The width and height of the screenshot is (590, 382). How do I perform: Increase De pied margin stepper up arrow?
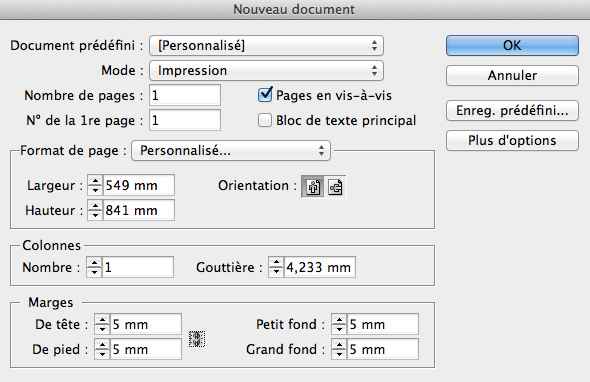click(102, 345)
